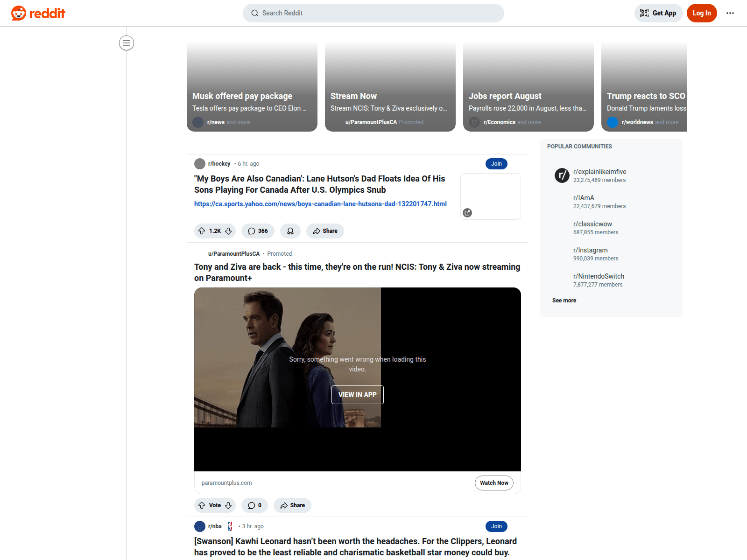Open the Tony and Ziva post title
The height and width of the screenshot is (560, 747).
357,273
